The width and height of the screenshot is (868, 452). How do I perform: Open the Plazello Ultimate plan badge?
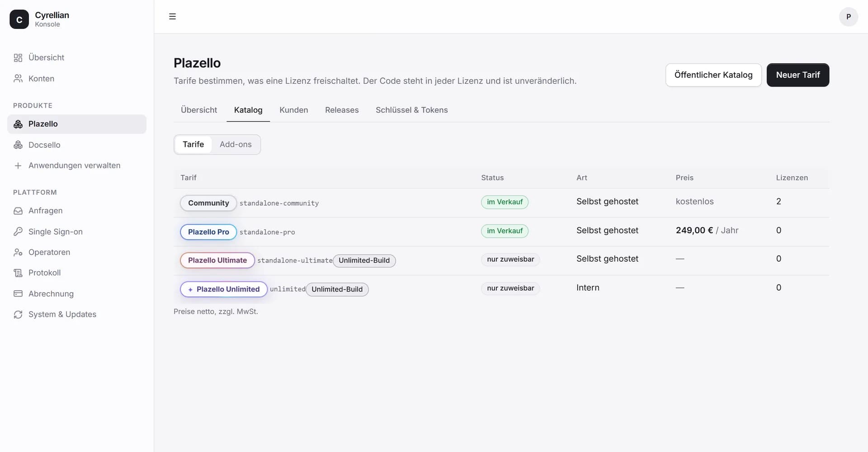point(217,260)
